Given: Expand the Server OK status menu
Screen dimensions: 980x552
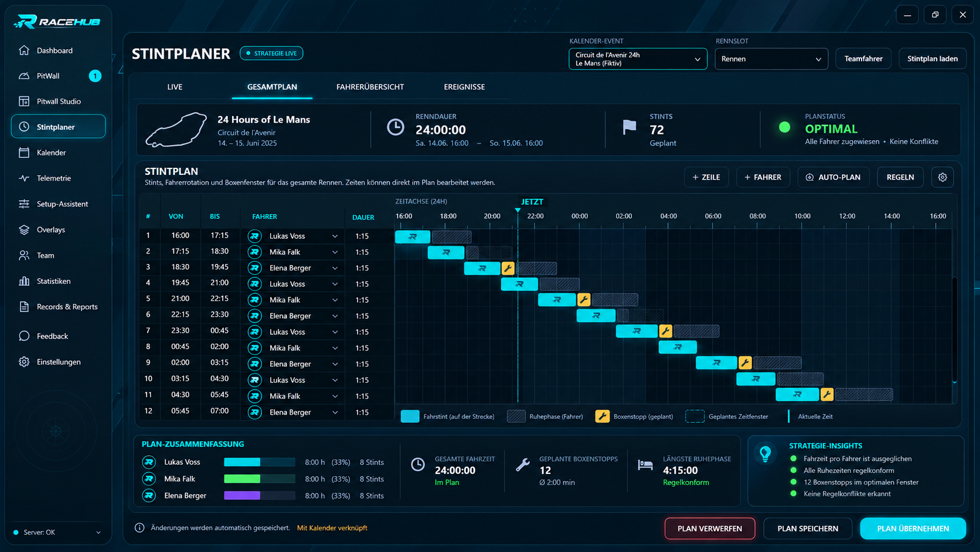Looking at the screenshot, I should click(98, 533).
